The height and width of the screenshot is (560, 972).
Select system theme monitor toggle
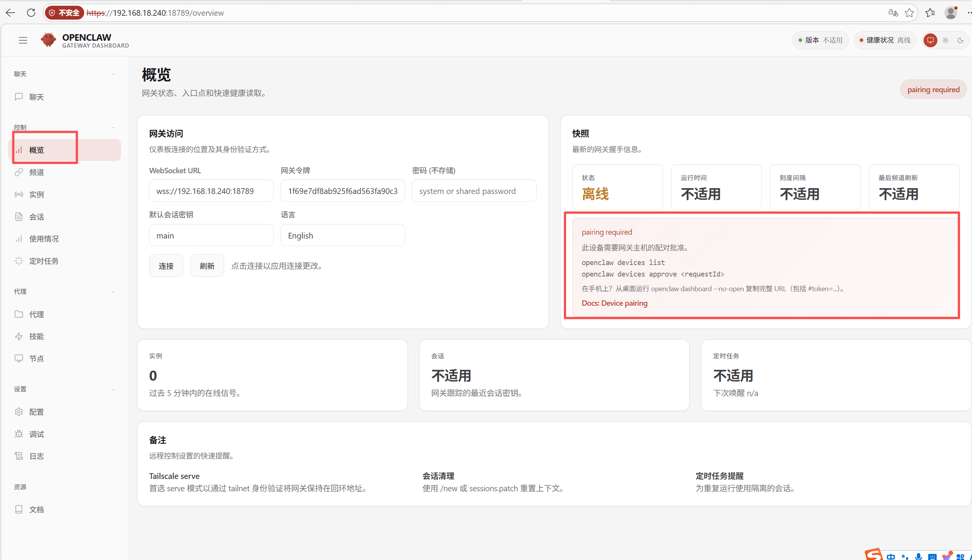coord(930,40)
